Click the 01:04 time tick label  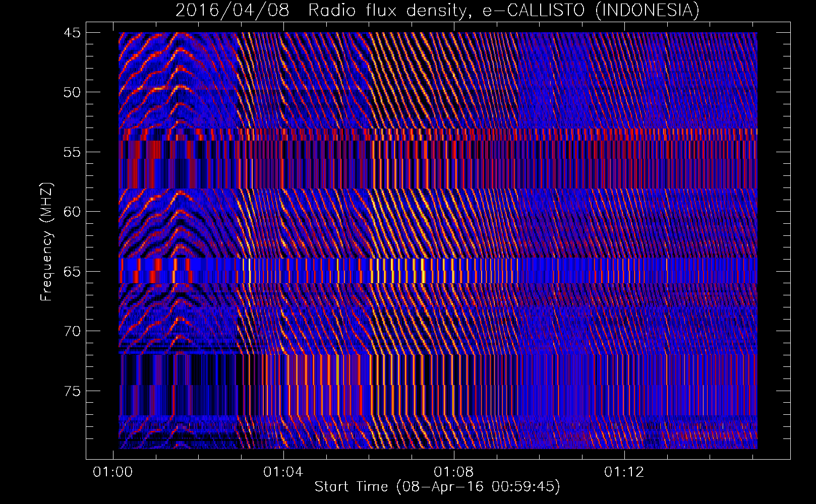click(x=283, y=472)
